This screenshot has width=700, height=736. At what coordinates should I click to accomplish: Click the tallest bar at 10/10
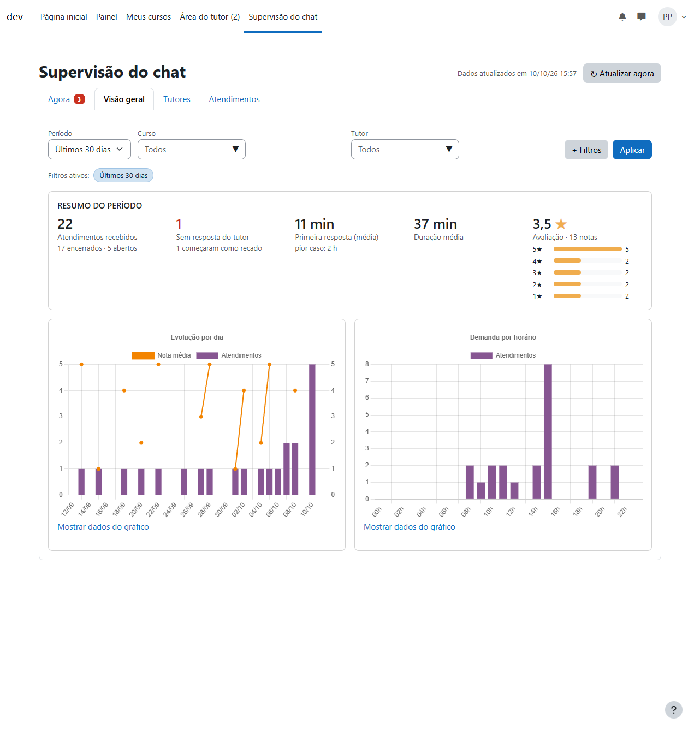point(312,429)
